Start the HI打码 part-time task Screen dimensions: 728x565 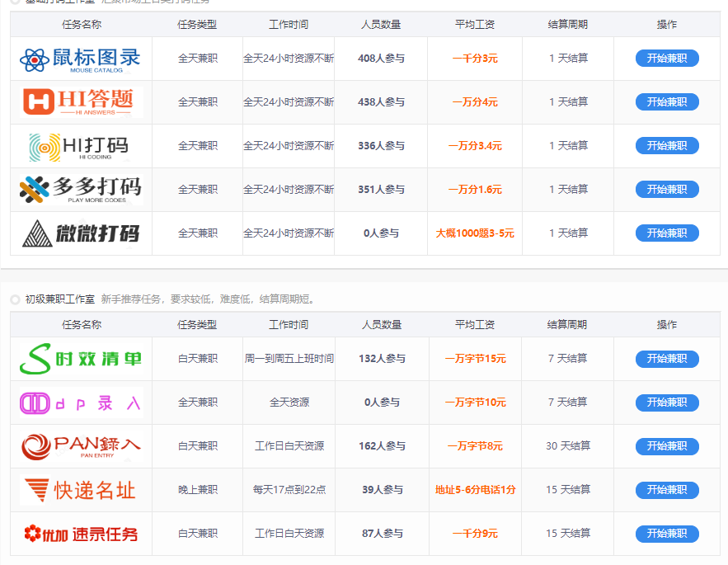pyautogui.click(x=666, y=146)
